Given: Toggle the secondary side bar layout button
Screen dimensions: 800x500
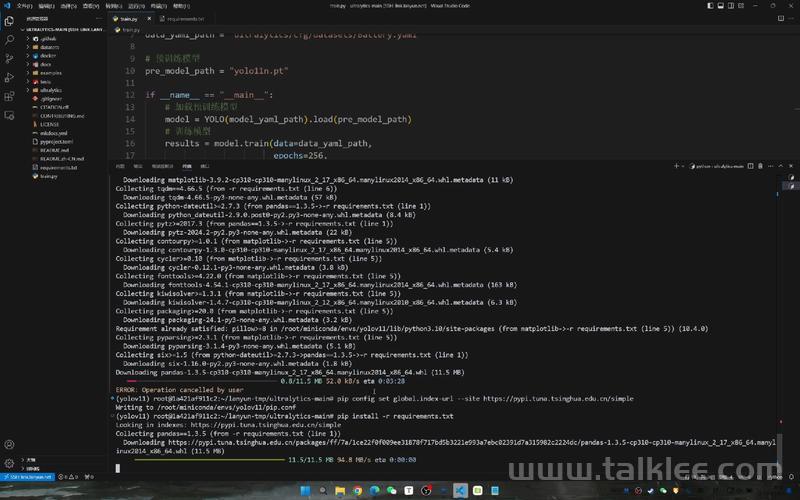Looking at the screenshot, I should (x=731, y=6).
